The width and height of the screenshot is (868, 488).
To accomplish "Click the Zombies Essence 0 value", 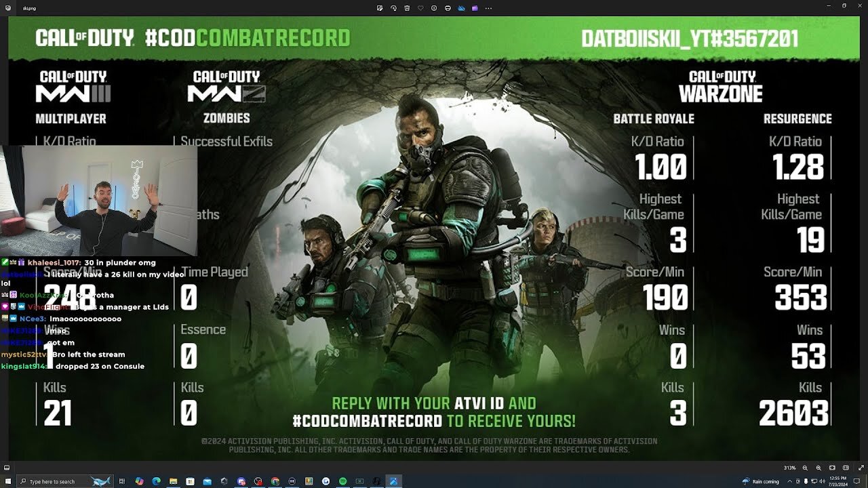I will [x=189, y=357].
